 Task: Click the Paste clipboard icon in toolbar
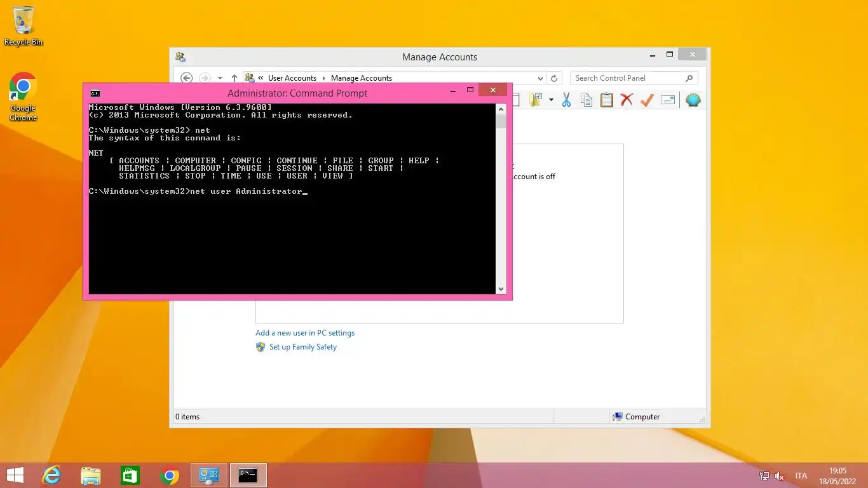607,100
